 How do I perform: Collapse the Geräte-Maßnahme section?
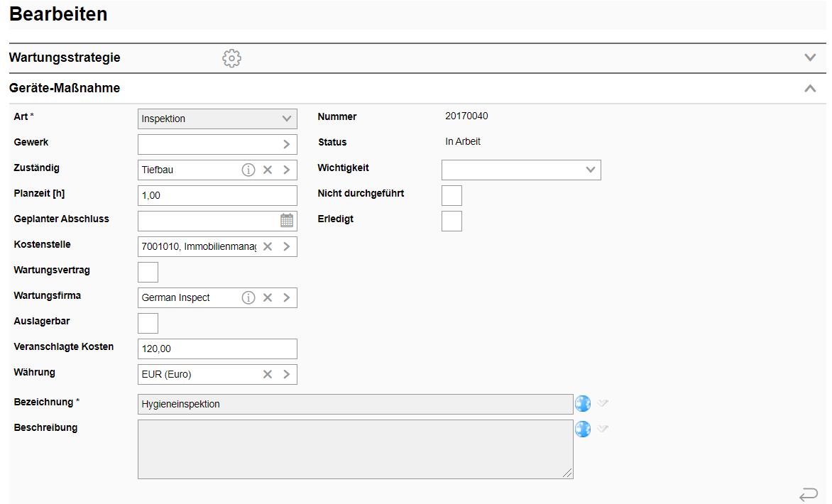[x=810, y=89]
